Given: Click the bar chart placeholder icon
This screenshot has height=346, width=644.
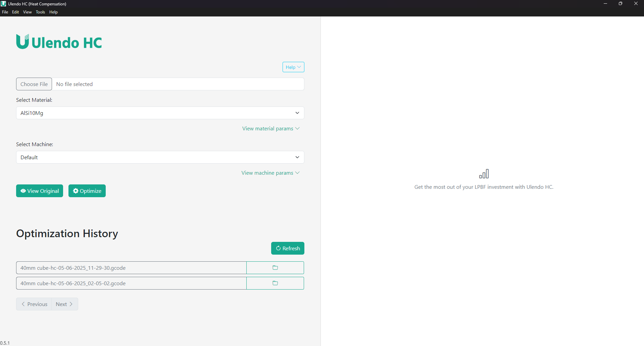Looking at the screenshot, I should coord(484,174).
